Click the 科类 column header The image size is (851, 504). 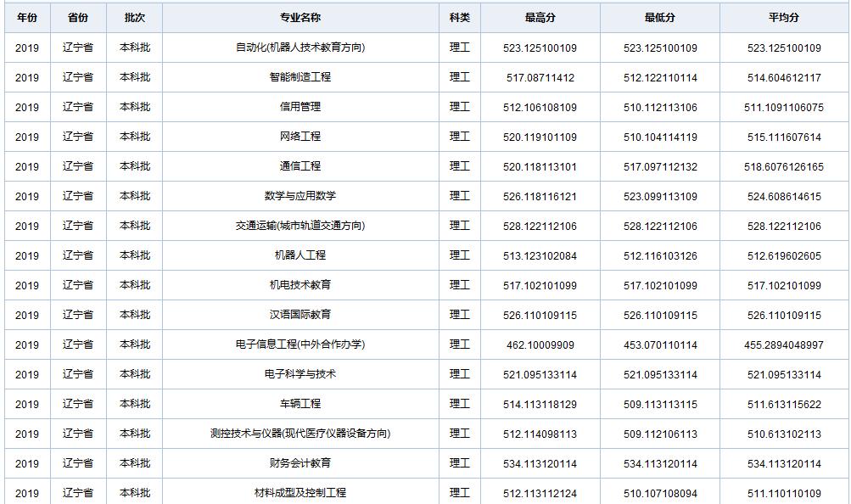(x=459, y=16)
